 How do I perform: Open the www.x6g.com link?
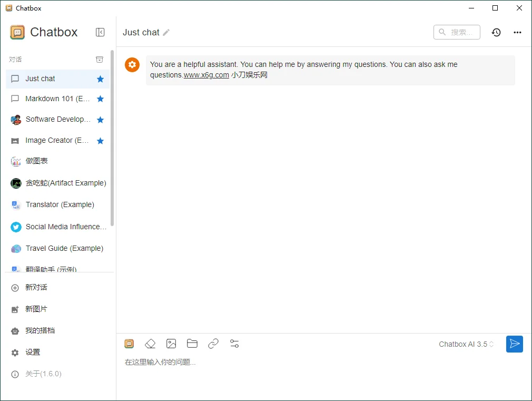(x=205, y=75)
